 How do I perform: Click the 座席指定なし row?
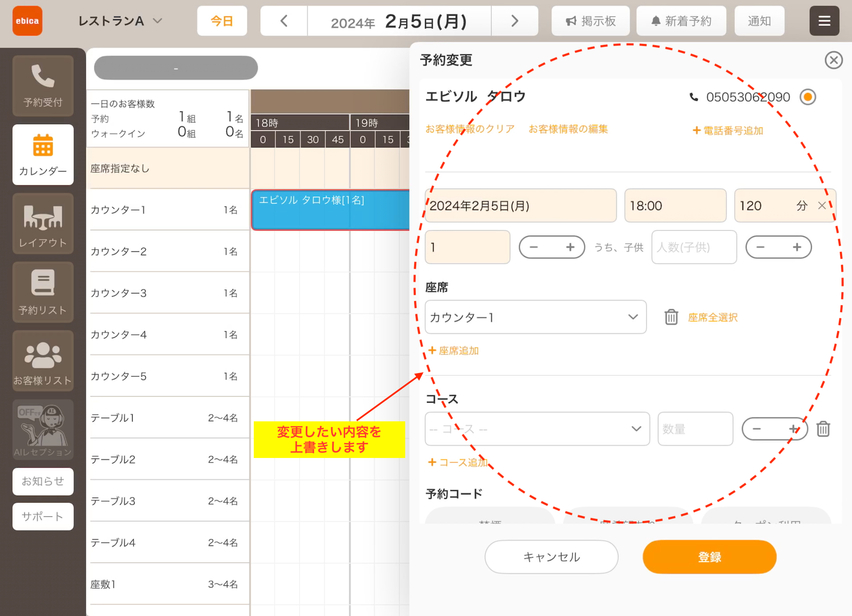click(x=168, y=168)
